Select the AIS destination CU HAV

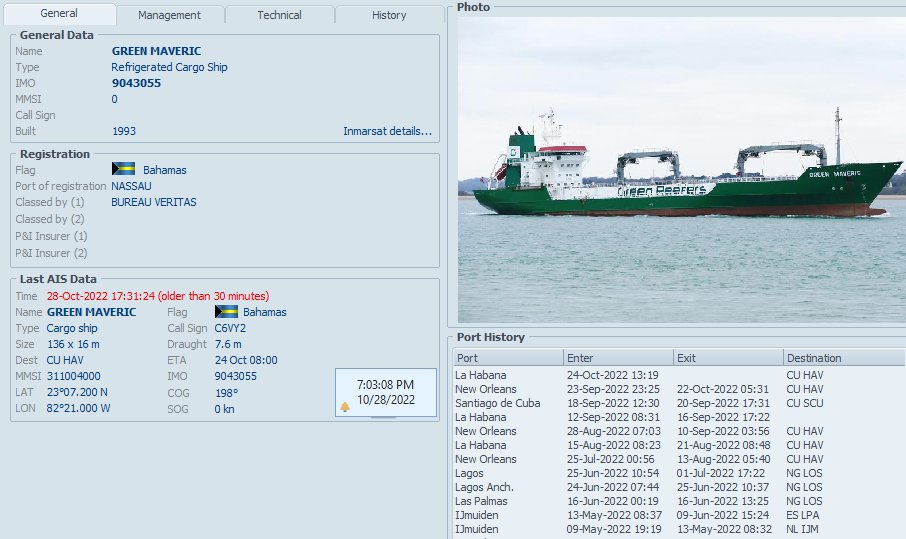tap(65, 360)
